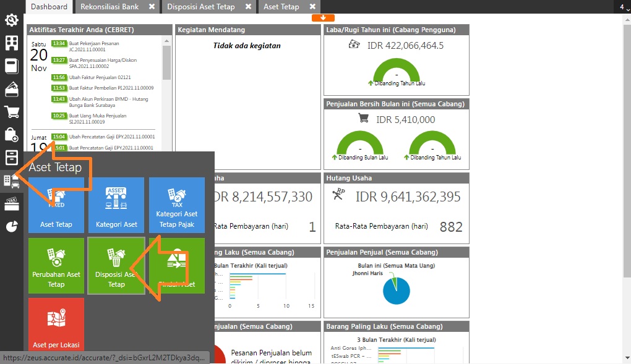Click the recent activity list scrollbar
Screen dimensions: 631x364
[166, 62]
